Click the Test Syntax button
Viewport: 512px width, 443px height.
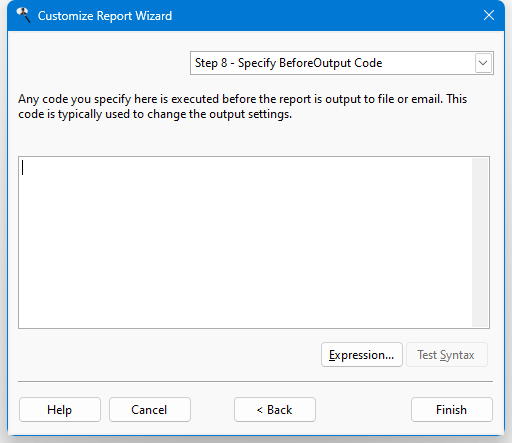click(447, 355)
